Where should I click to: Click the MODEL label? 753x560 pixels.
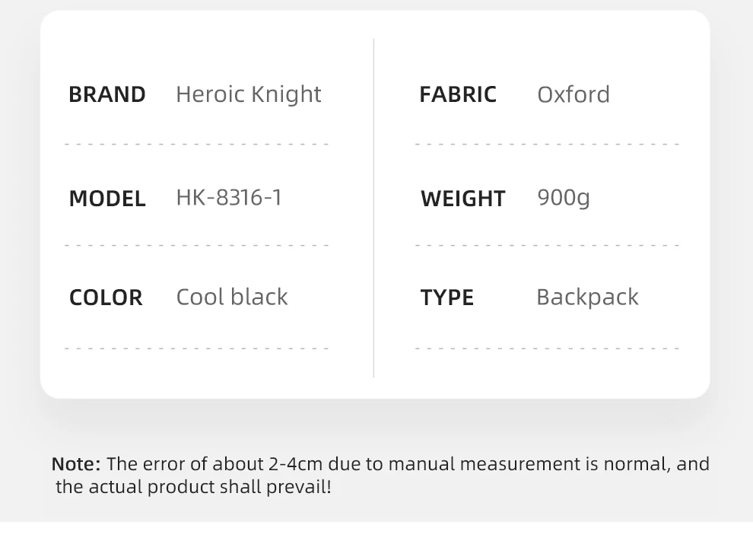pos(106,199)
